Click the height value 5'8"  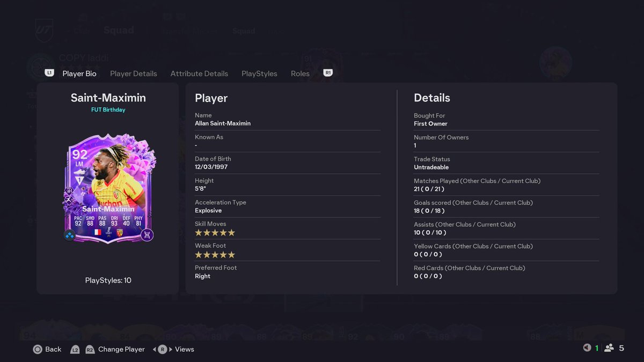tap(201, 189)
